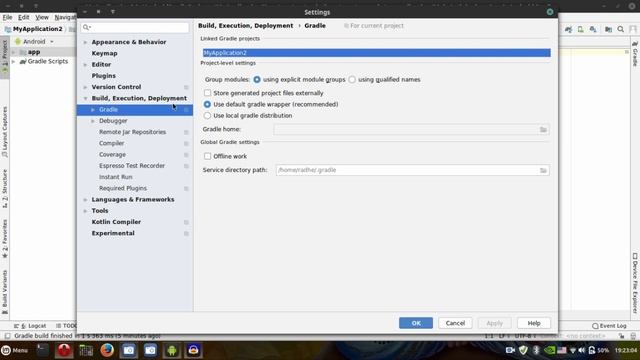The height and width of the screenshot is (360, 640).
Task: Select Coverage settings item
Action: pos(112,155)
